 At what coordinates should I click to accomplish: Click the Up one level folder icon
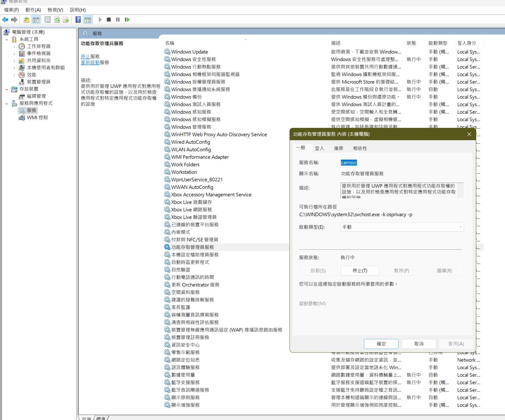click(x=26, y=20)
